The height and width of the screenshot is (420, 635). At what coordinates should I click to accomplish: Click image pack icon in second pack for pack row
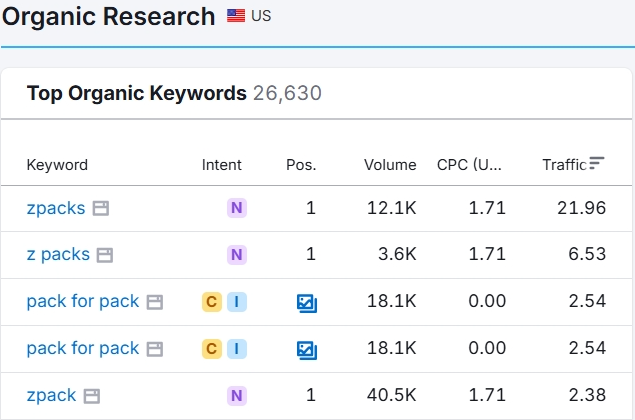(307, 349)
